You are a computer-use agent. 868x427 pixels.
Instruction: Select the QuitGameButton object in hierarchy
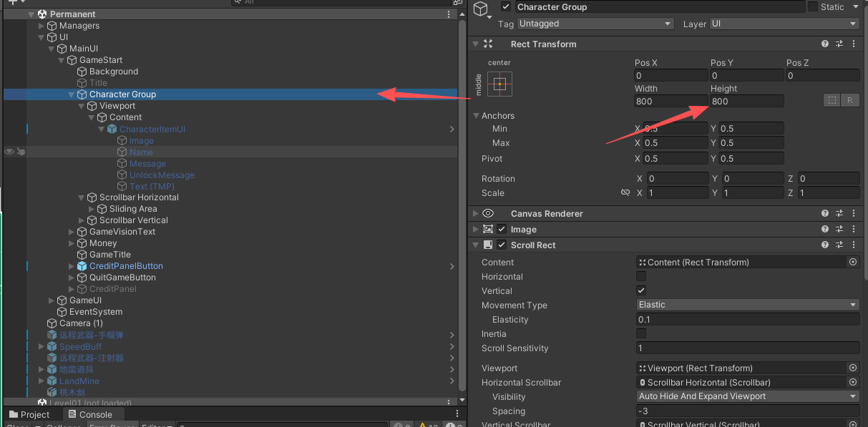(x=122, y=278)
